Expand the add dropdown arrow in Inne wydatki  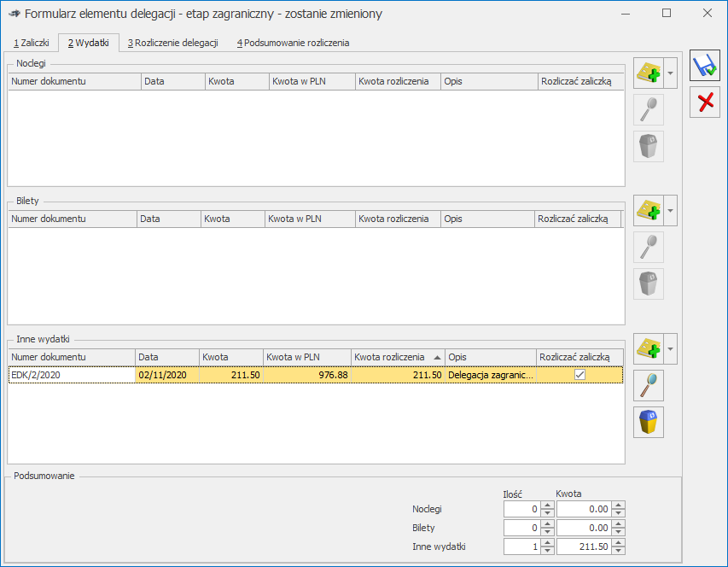(671, 348)
